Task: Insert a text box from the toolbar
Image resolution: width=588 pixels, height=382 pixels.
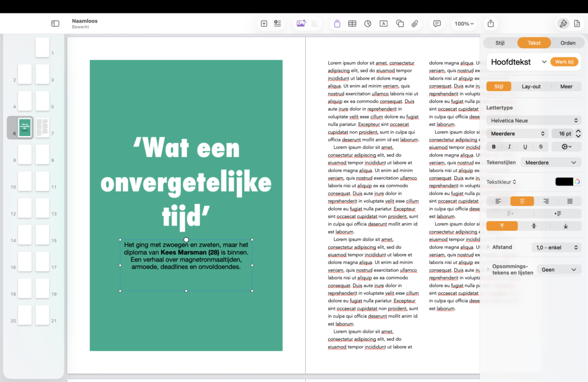Action: (384, 24)
